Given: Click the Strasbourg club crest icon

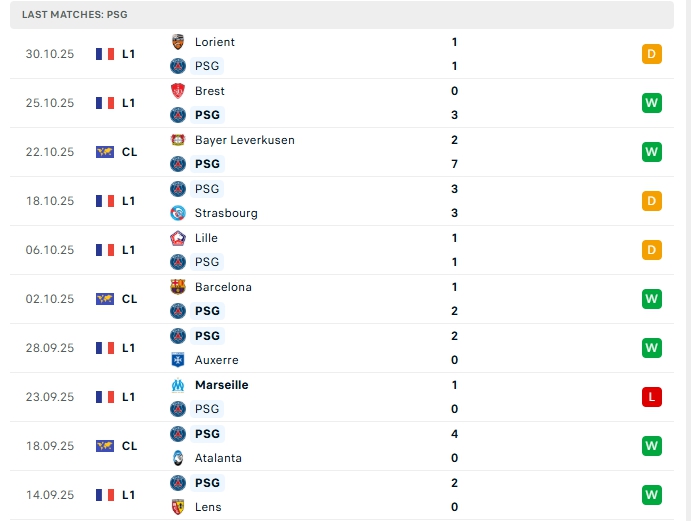Looking at the screenshot, I should (x=178, y=213).
